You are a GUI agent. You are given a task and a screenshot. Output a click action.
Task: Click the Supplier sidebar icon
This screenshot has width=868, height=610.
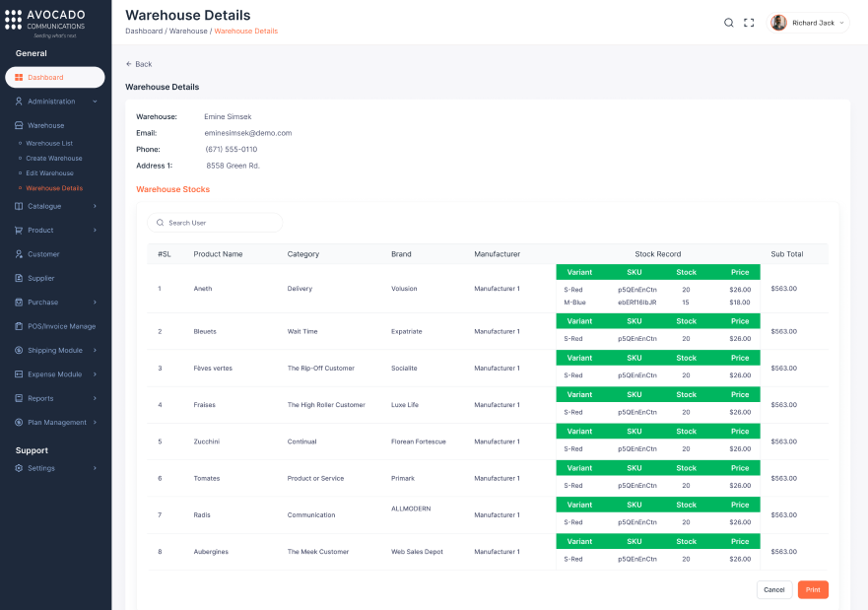tap(19, 278)
